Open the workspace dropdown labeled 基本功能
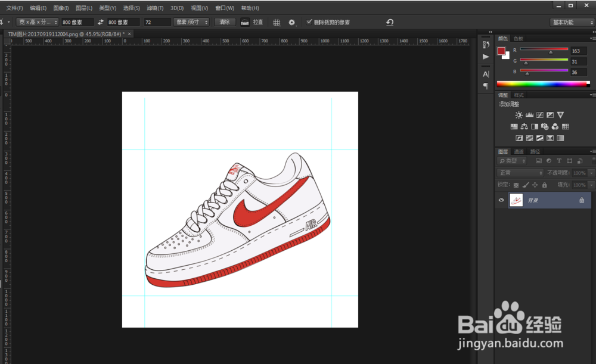 571,22
